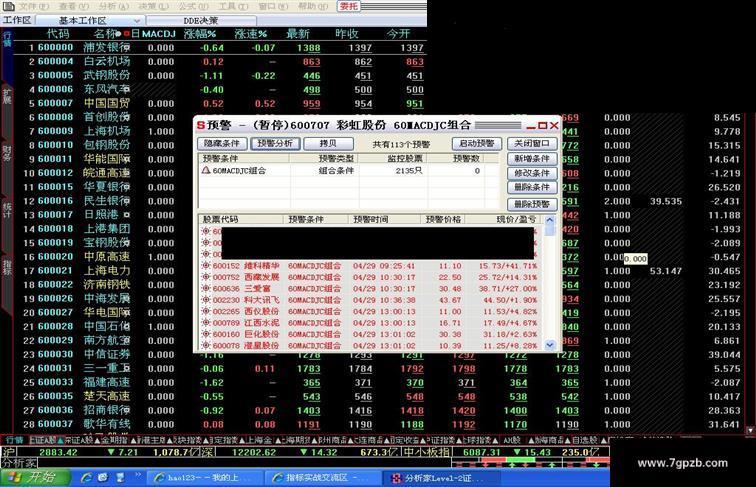The image size is (756, 487).
Task: Switch to 分析家Level-2 taskbar window
Action: point(441,478)
